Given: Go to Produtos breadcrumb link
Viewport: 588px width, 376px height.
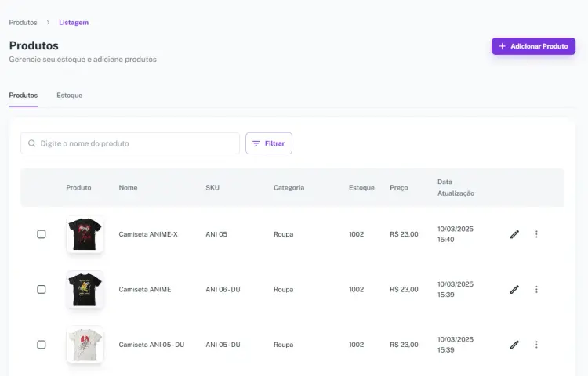Looking at the screenshot, I should point(23,23).
